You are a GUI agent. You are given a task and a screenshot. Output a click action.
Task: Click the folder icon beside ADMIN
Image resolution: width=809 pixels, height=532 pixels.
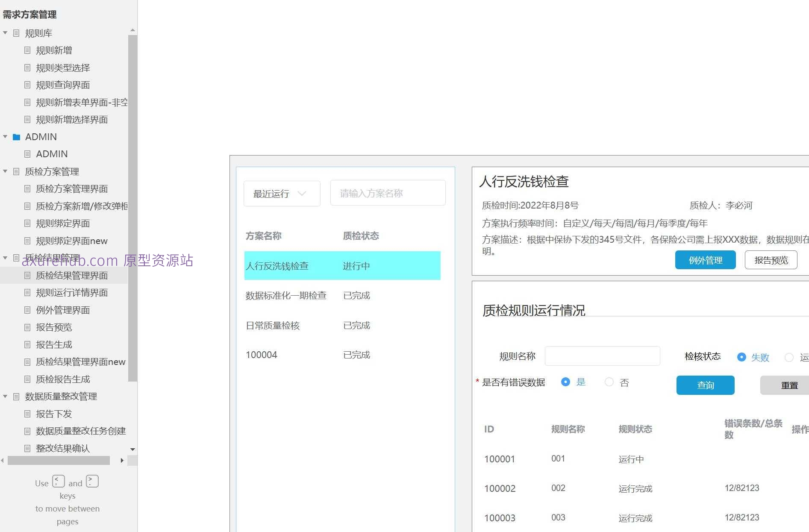pos(16,137)
